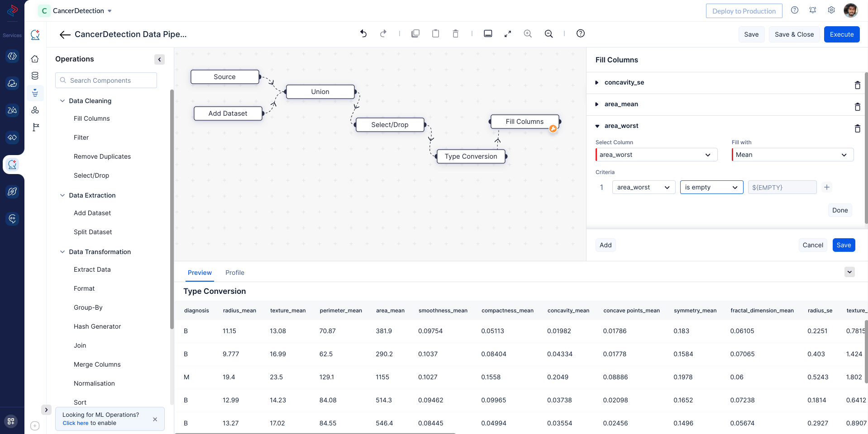Go back using the left arrow
The image size is (868, 434).
(x=65, y=34)
